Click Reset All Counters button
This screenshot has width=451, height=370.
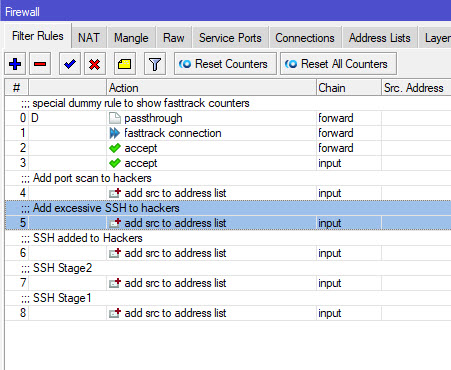click(x=338, y=64)
